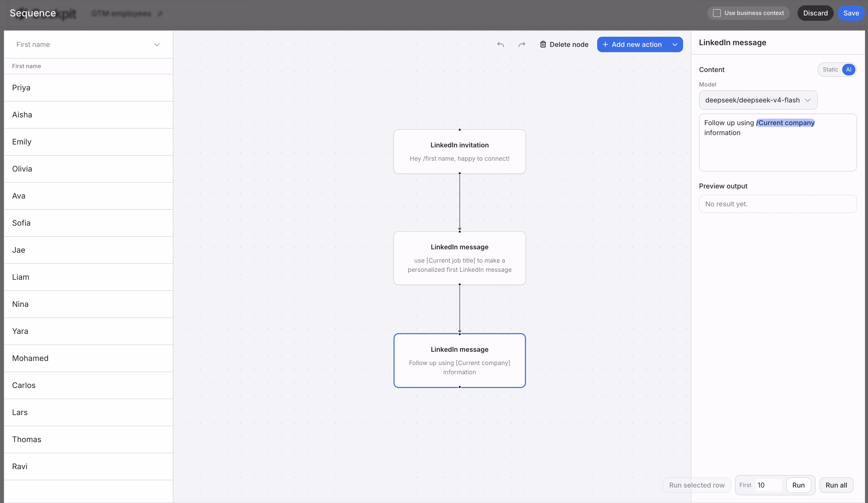Screen dimensions: 868x503
Task: Expand the deepseek model dropdown
Action: click(x=758, y=100)
